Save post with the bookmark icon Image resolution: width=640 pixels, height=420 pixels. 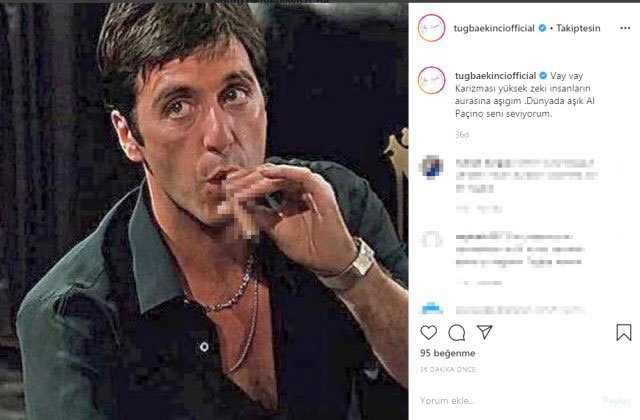click(623, 333)
